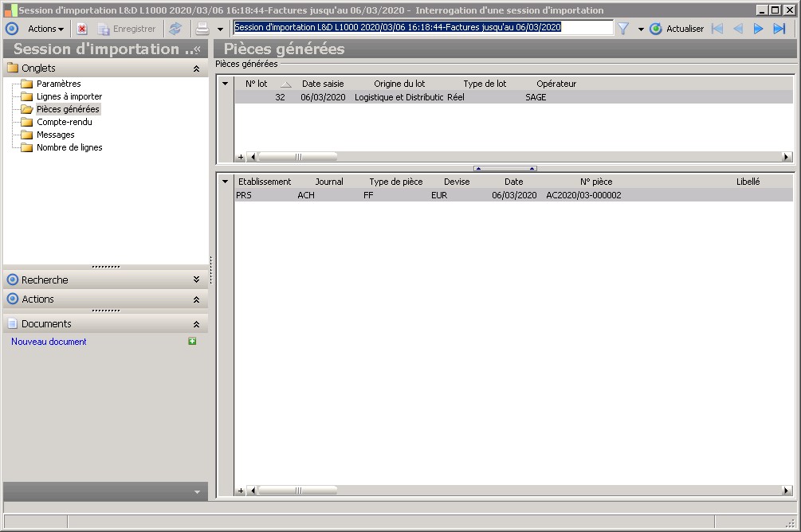Expand the Recherche section
The width and height of the screenshot is (801, 532).
point(196,280)
